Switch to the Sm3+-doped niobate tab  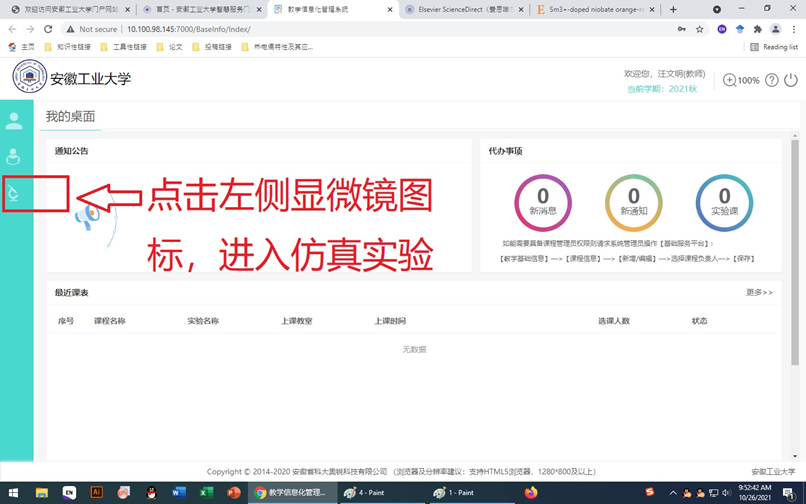click(594, 9)
